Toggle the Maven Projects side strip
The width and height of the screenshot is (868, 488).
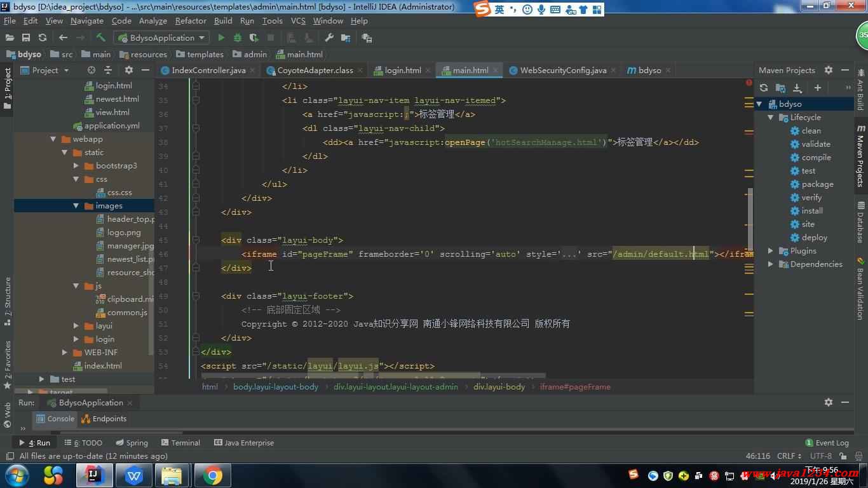tap(860, 154)
